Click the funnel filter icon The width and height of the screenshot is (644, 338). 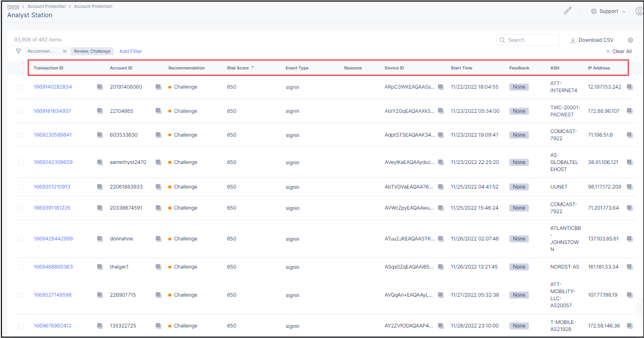pyautogui.click(x=18, y=51)
